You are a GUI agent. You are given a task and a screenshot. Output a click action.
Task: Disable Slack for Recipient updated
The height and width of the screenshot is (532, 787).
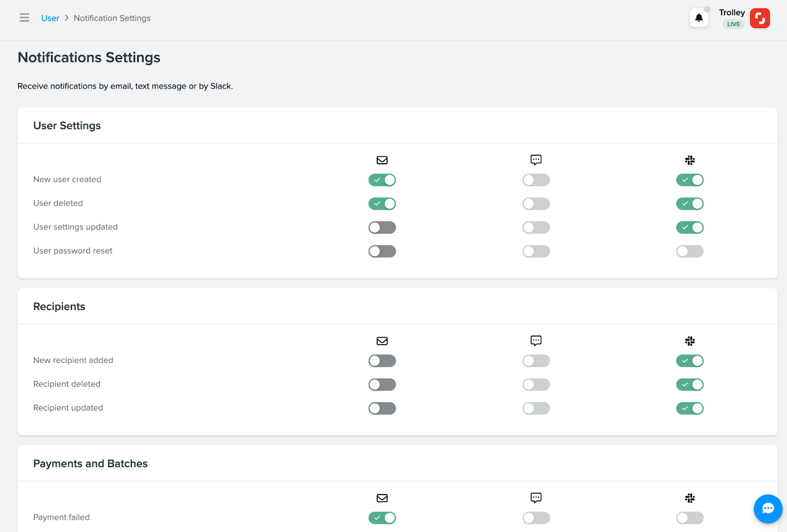point(690,408)
